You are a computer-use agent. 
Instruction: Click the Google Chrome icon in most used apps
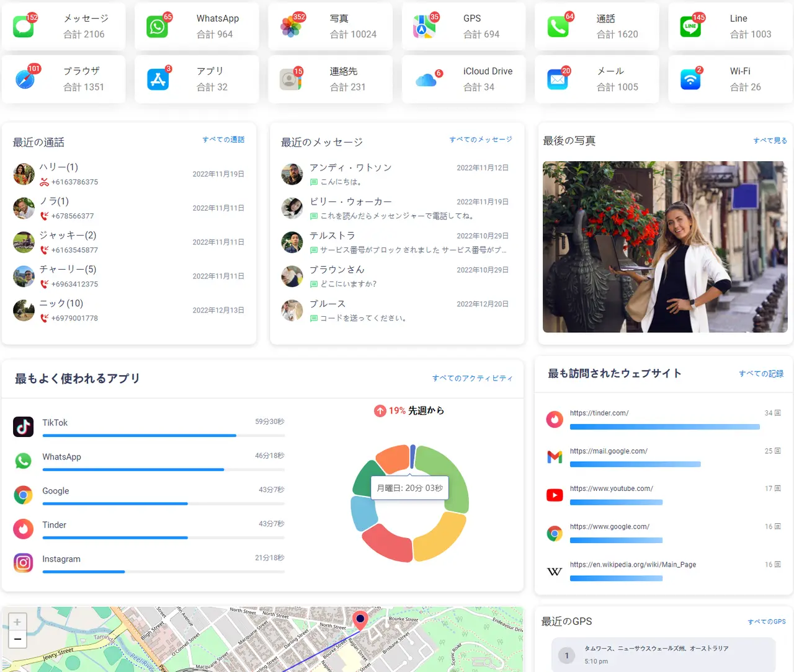[x=24, y=495]
